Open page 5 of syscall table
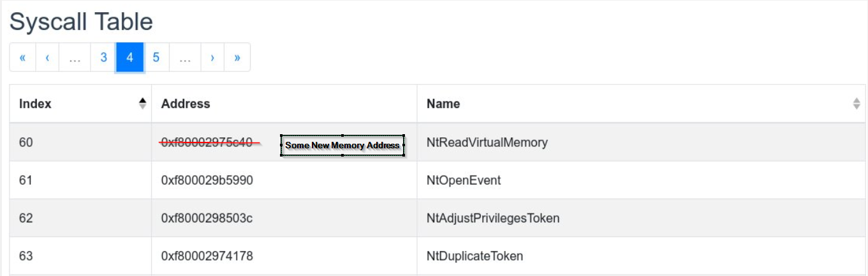This screenshot has width=868, height=276. [x=156, y=57]
